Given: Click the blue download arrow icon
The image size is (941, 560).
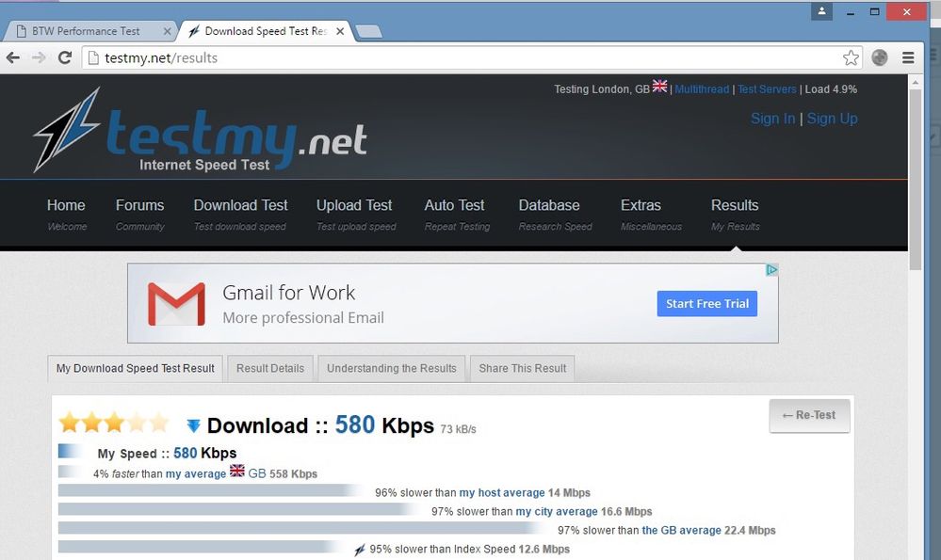Looking at the screenshot, I should coord(193,425).
